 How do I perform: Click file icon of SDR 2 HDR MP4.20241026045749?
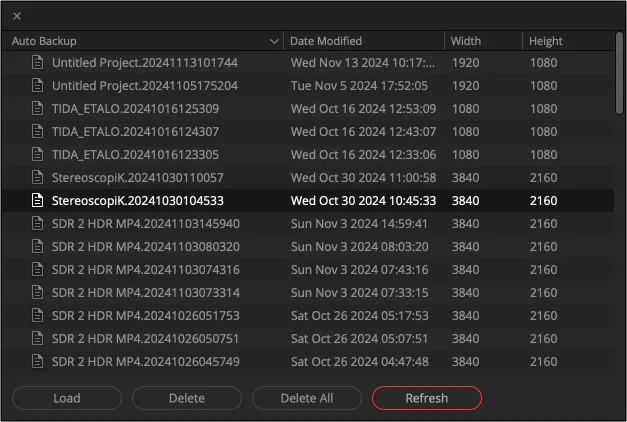point(38,361)
